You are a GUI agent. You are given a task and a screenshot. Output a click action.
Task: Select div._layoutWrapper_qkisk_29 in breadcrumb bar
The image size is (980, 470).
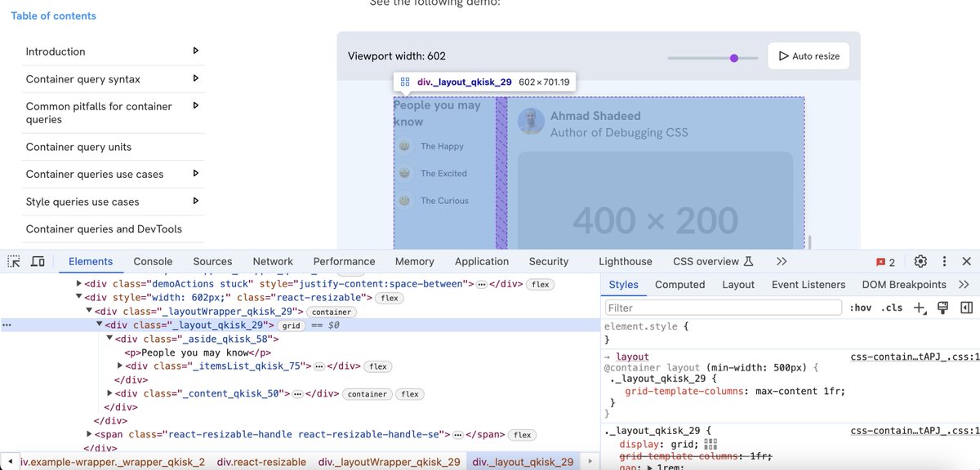coord(389,462)
